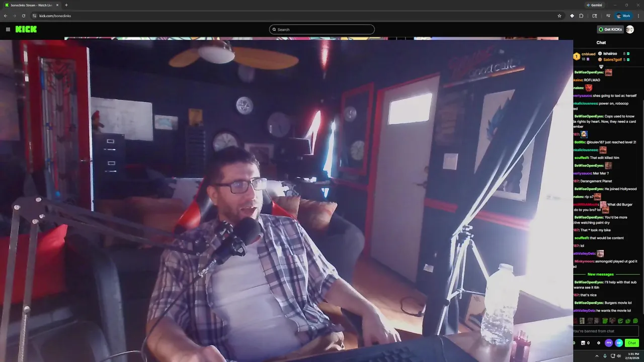The width and height of the screenshot is (644, 362).
Task: Close the boneclinks Stream tab
Action: click(x=57, y=5)
